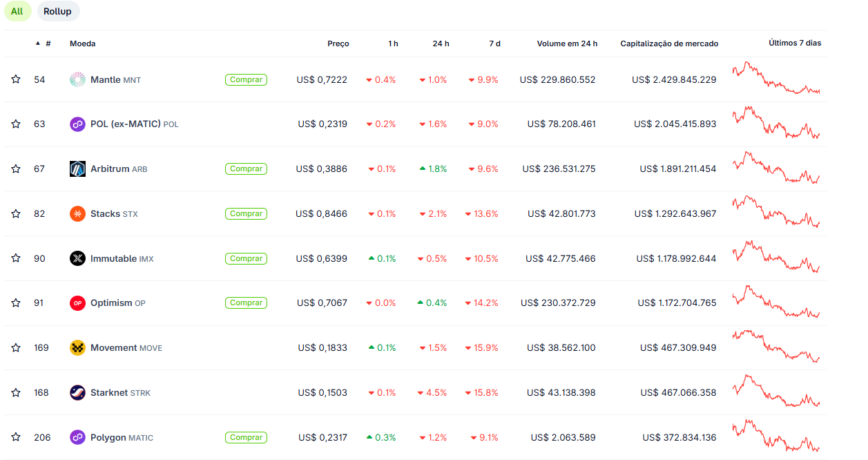This screenshot has width=868, height=460.
Task: Click the Últimos 7 dias header
Action: pyautogui.click(x=795, y=43)
